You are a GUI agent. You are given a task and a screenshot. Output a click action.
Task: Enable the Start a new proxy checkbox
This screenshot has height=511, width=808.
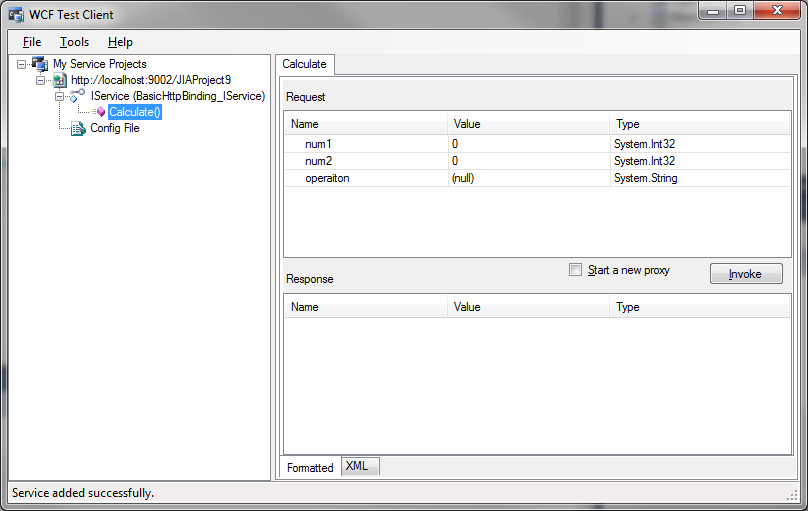[575, 269]
